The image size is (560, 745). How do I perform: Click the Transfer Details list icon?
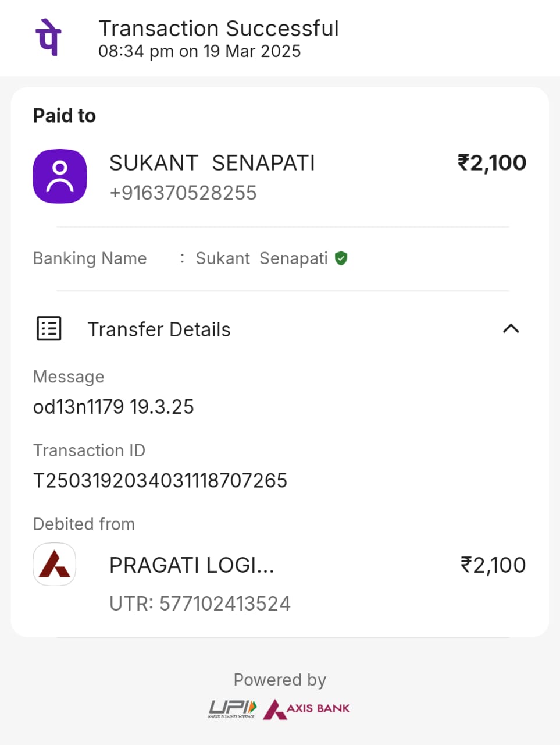click(x=49, y=329)
